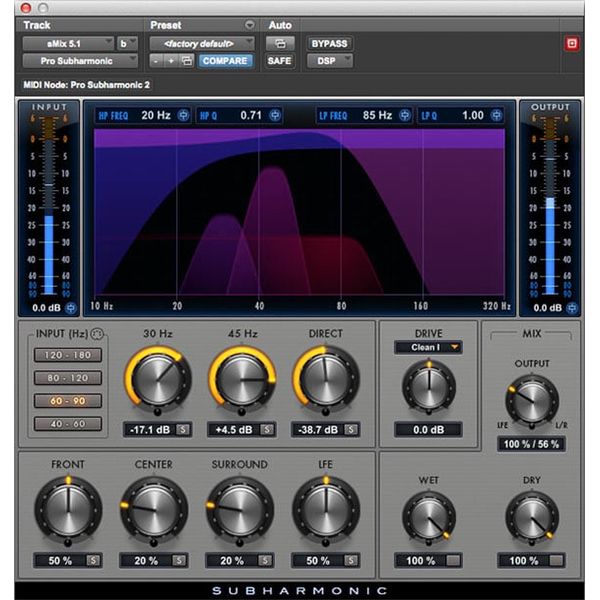Select 60 - 90 input range
Screen dimensions: 600x600
[x=68, y=401]
